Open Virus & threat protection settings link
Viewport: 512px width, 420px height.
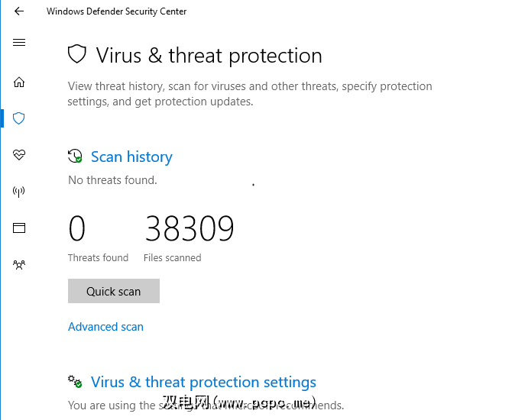(x=203, y=382)
